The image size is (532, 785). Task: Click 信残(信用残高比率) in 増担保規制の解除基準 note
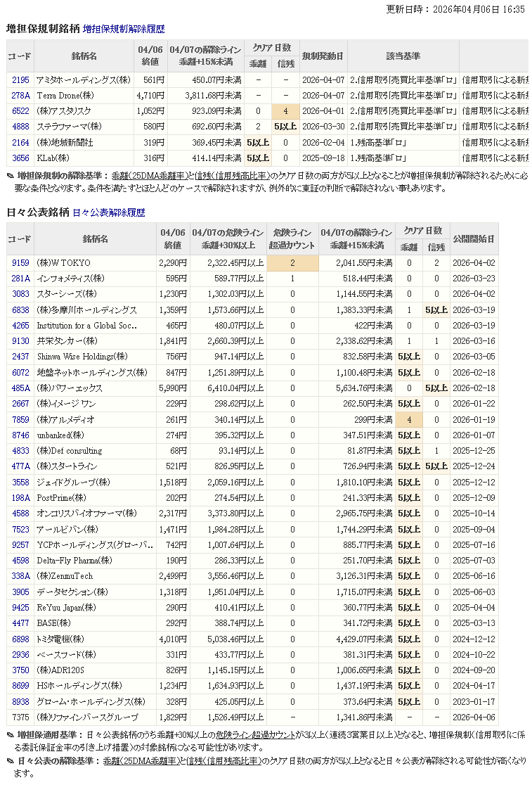point(233,175)
